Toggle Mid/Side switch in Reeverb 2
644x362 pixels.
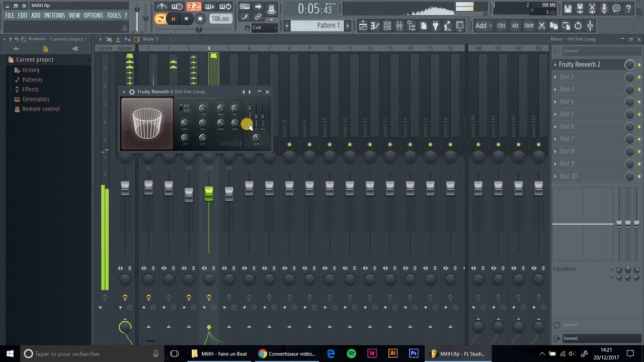181,108
